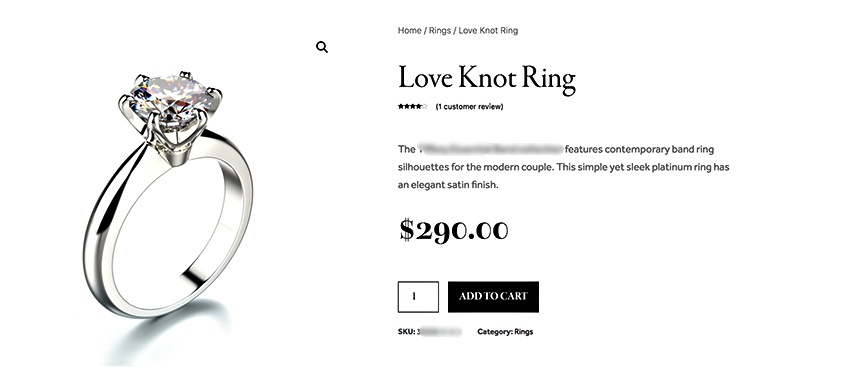843x388 pixels.
Task: Open the 1 customer review link
Action: (469, 106)
